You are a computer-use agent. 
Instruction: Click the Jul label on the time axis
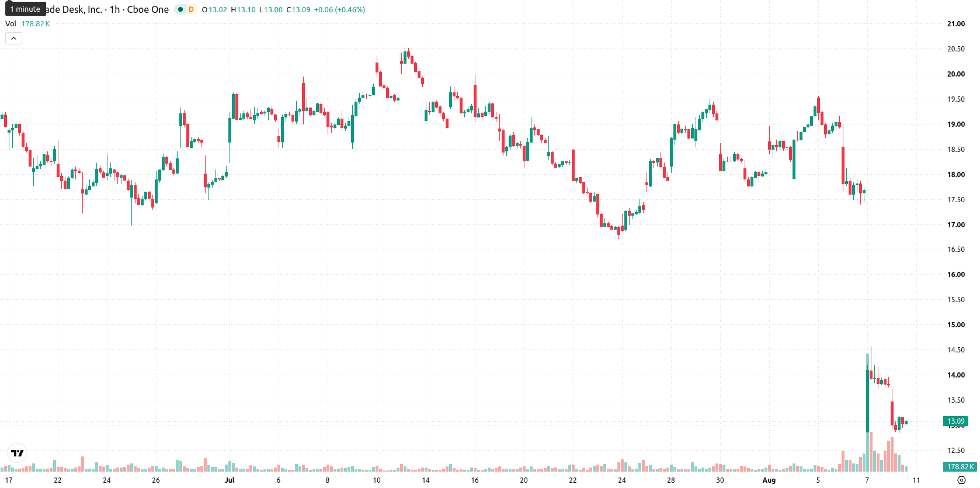[x=230, y=480]
